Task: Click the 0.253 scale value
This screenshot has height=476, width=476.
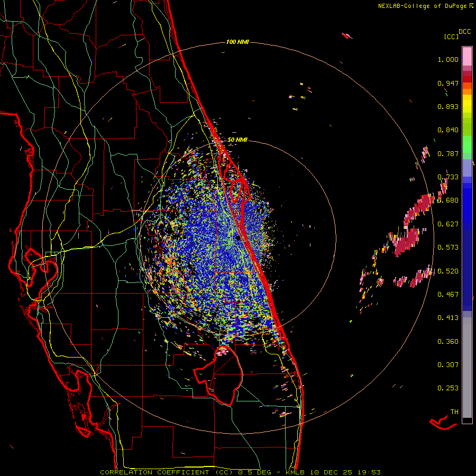Action: tap(448, 388)
